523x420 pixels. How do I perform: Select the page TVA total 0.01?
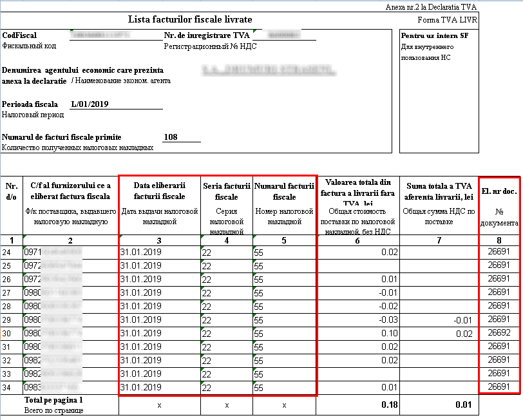click(x=464, y=405)
